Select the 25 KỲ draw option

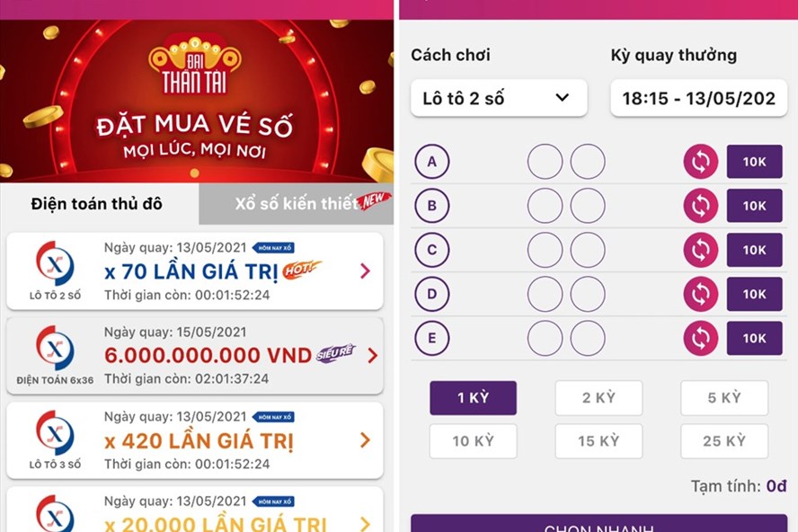[724, 441]
